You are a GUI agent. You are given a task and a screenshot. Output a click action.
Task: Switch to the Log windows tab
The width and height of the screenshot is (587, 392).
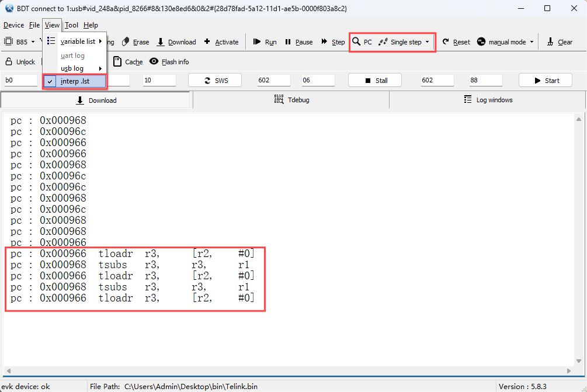488,100
